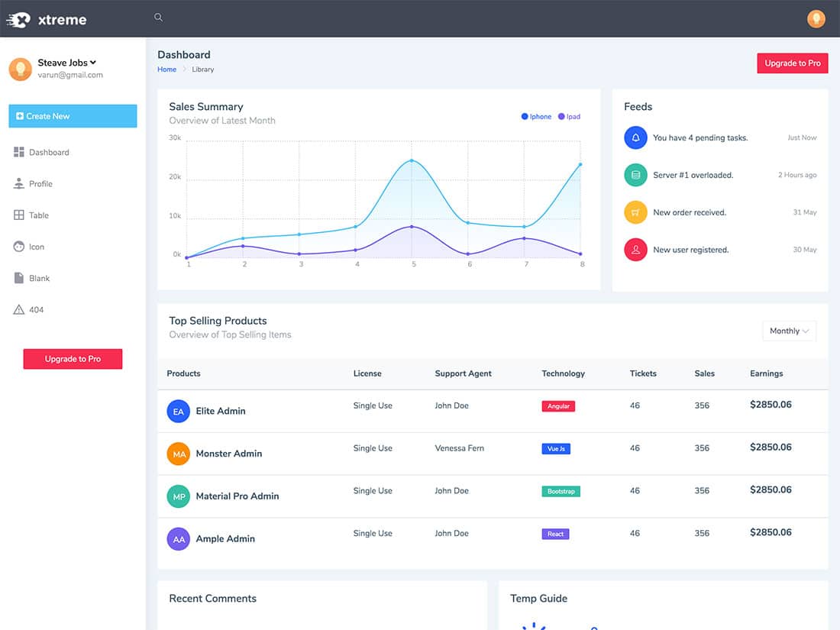Select the Material Pro Admin product name
The image size is (840, 630).
[x=237, y=496]
